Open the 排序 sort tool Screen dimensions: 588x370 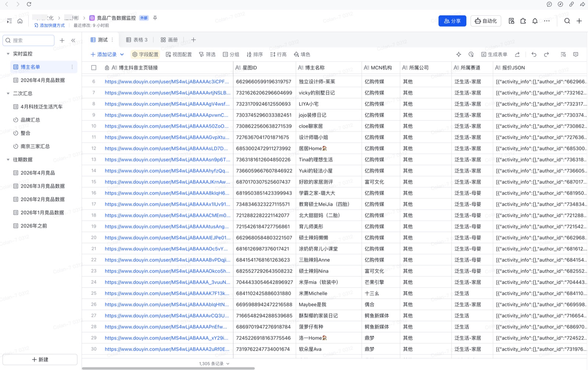(x=255, y=54)
